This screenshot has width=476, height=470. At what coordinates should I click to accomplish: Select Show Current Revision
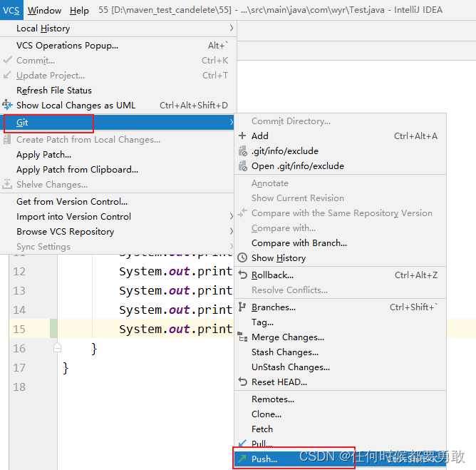[341, 198]
